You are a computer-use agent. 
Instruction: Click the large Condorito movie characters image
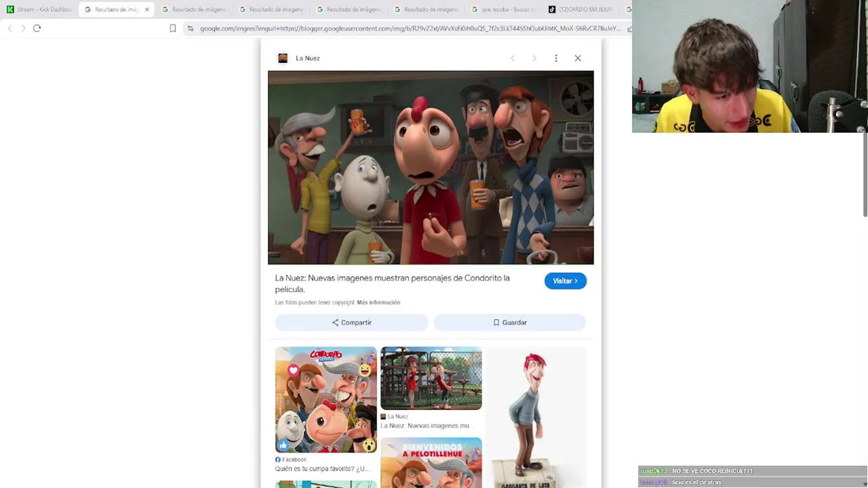[x=431, y=167]
